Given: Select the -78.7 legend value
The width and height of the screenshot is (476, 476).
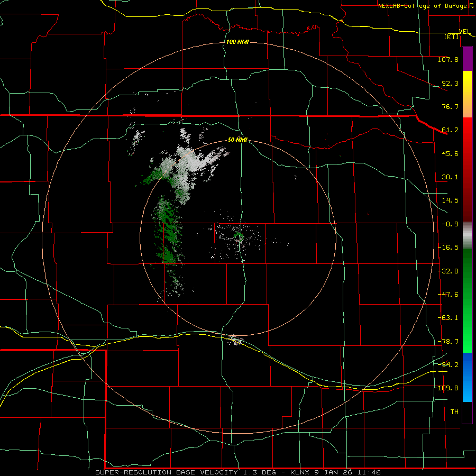Looking at the screenshot, I should pyautogui.click(x=448, y=342).
